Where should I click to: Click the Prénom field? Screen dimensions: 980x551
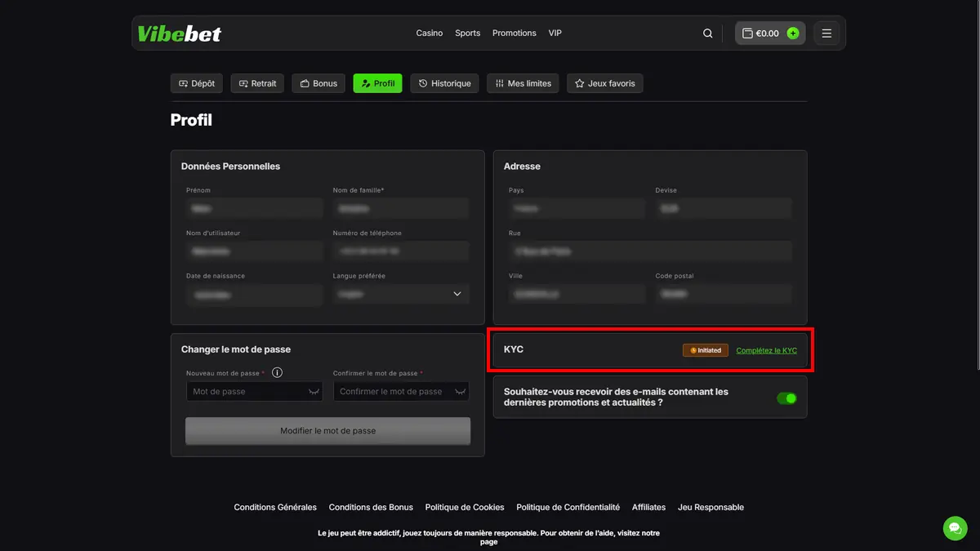254,208
